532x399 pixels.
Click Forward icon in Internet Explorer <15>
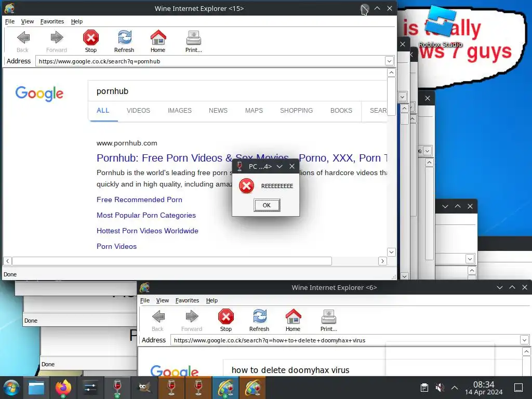(57, 37)
